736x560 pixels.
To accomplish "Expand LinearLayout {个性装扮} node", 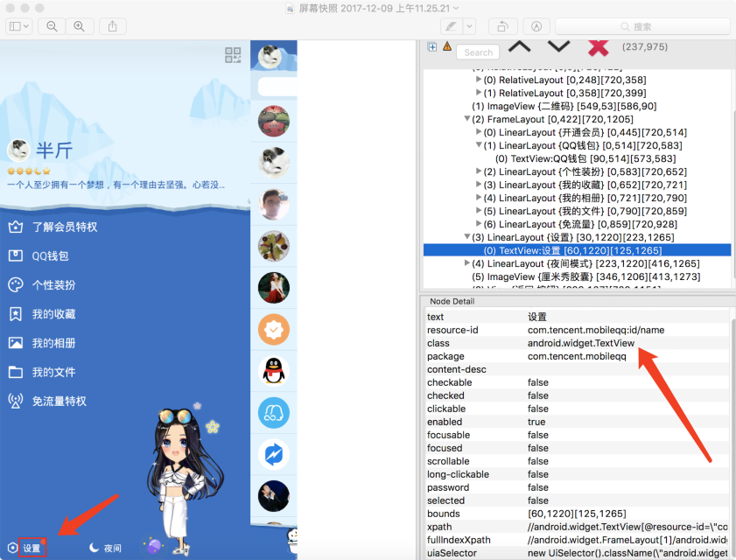I will (x=479, y=171).
